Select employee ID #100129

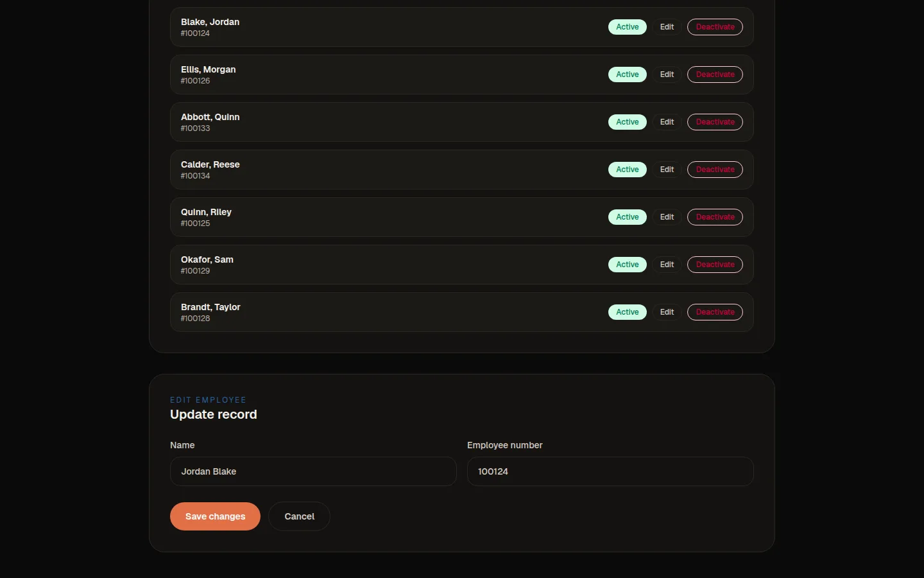[195, 271]
